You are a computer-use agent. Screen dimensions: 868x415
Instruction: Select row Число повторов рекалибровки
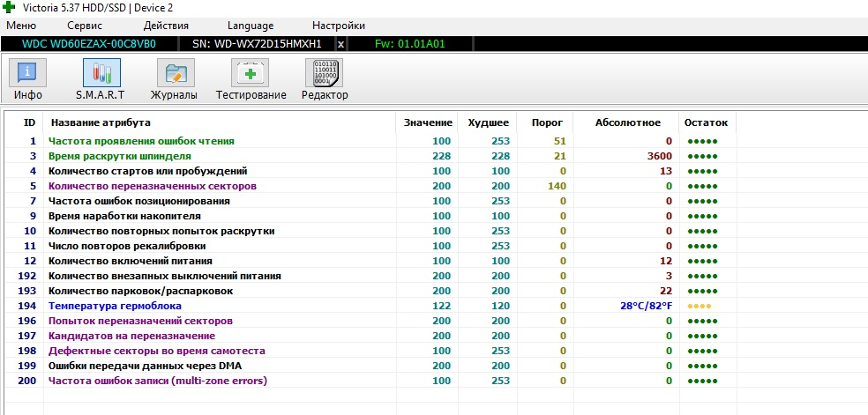point(370,245)
